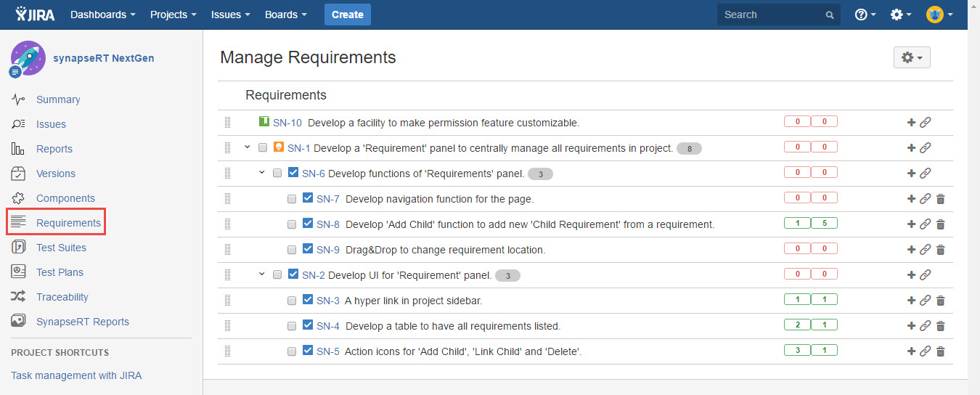Image resolution: width=980 pixels, height=395 pixels.
Task: Open the Boards dropdown menu
Action: point(286,15)
